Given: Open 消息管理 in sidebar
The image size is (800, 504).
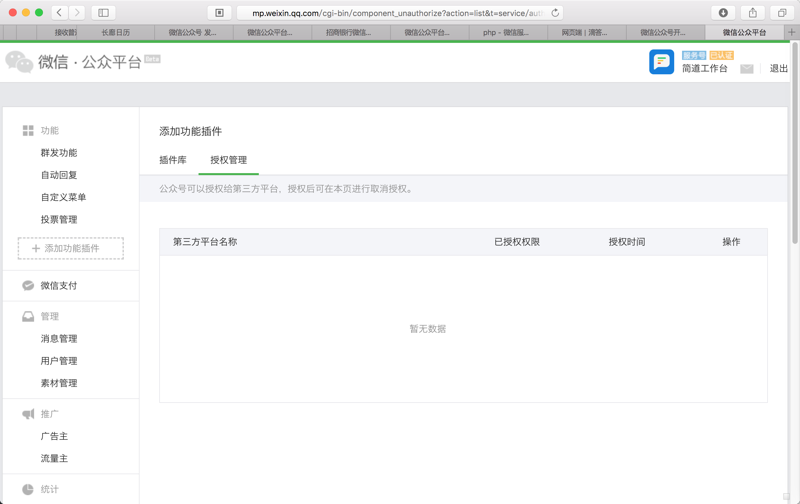Looking at the screenshot, I should coord(59,339).
